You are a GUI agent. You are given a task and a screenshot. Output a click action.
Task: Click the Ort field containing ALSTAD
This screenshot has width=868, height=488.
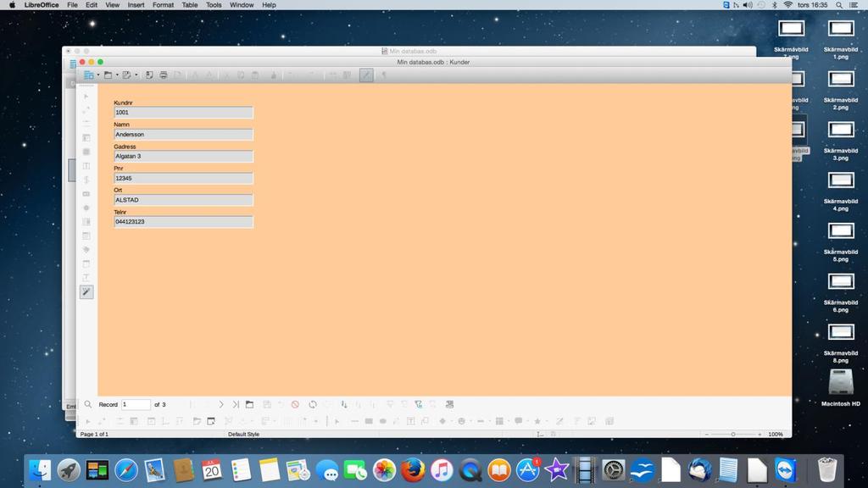click(183, 200)
